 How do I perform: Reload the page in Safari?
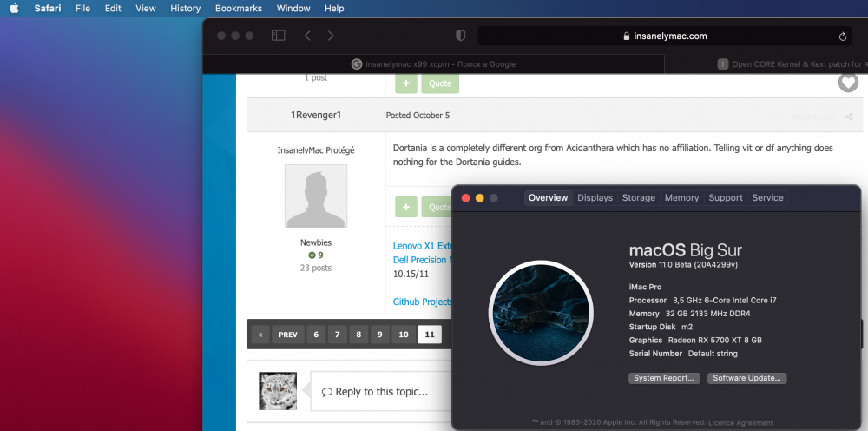click(843, 36)
